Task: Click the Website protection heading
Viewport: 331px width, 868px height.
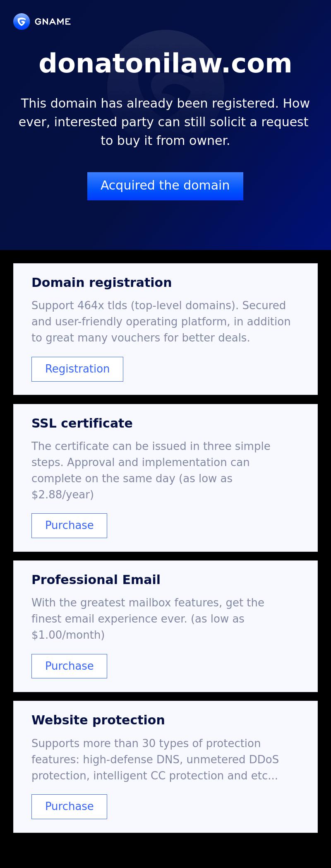Action: click(x=98, y=720)
